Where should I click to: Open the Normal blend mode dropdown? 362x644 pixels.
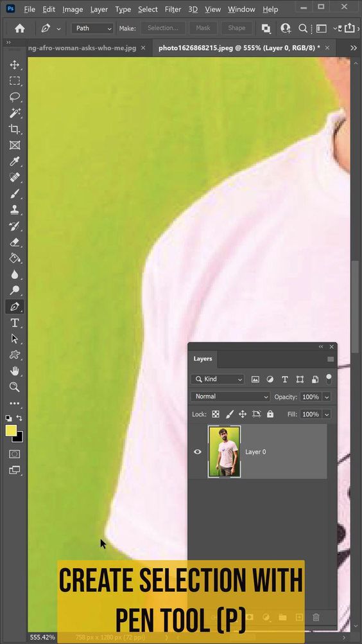click(x=230, y=397)
